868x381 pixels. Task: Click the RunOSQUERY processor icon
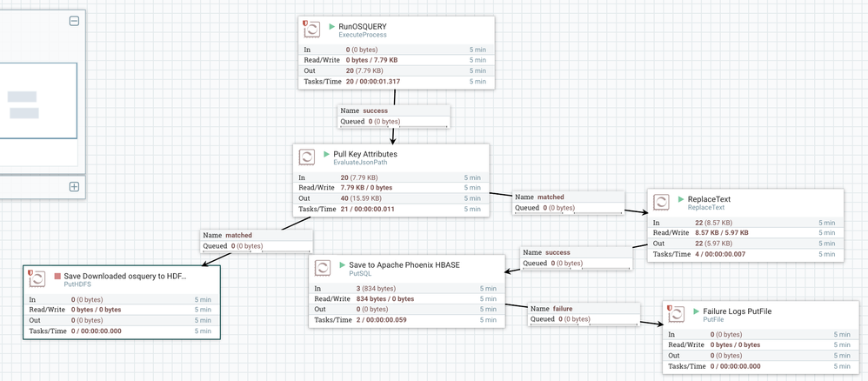coord(311,30)
